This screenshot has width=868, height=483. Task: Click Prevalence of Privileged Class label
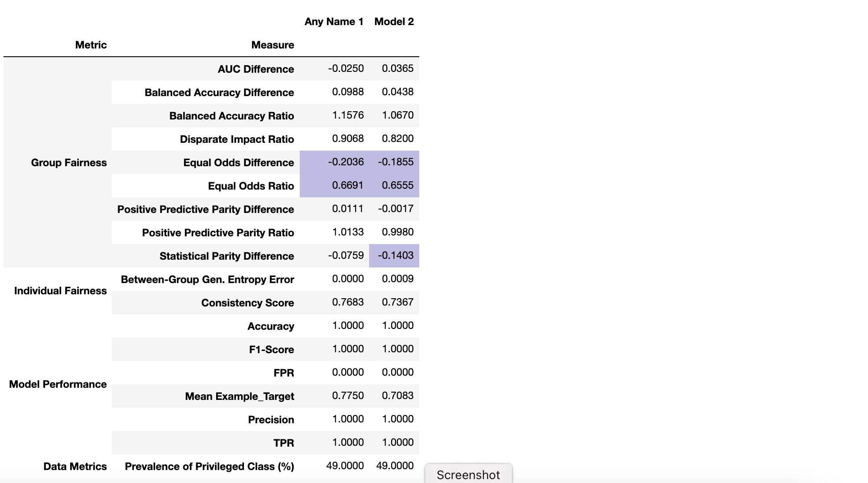[x=209, y=467]
